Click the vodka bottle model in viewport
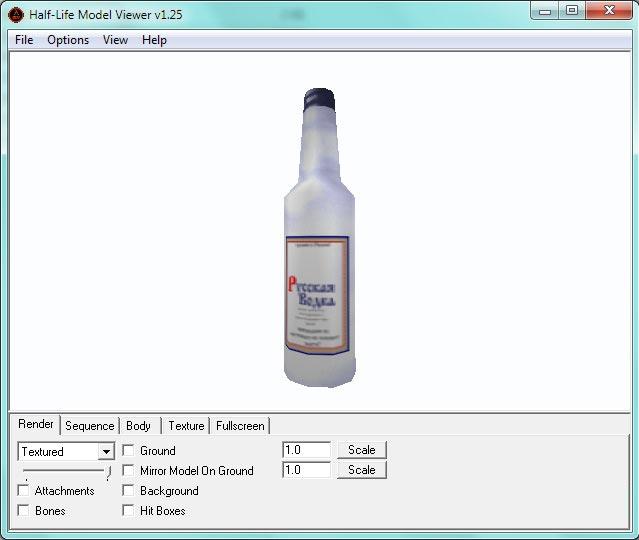639x540 pixels. click(x=319, y=238)
